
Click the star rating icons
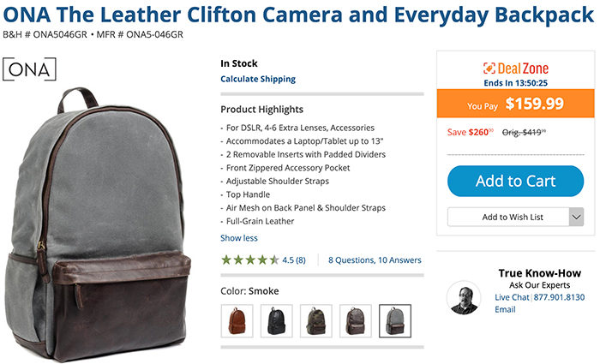(x=250, y=260)
